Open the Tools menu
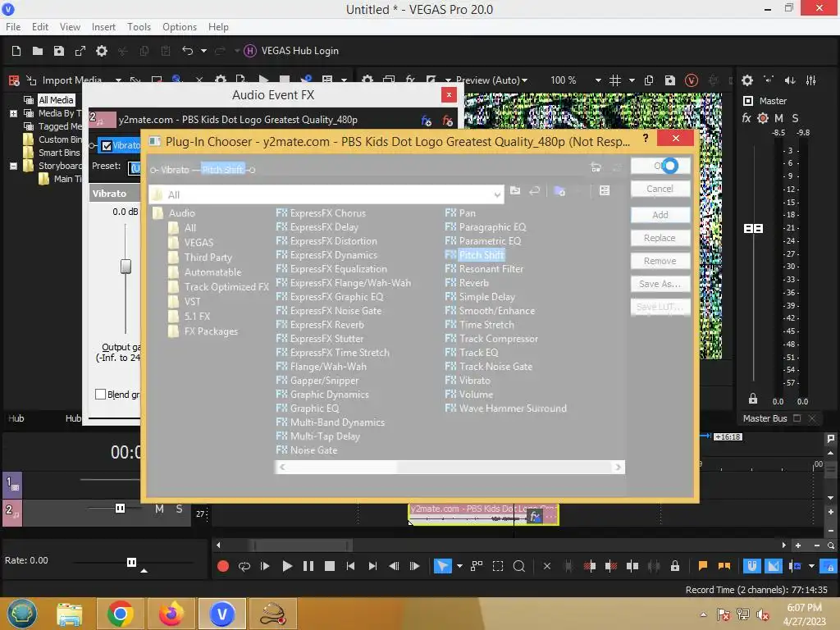This screenshot has height=630, width=840. [139, 27]
